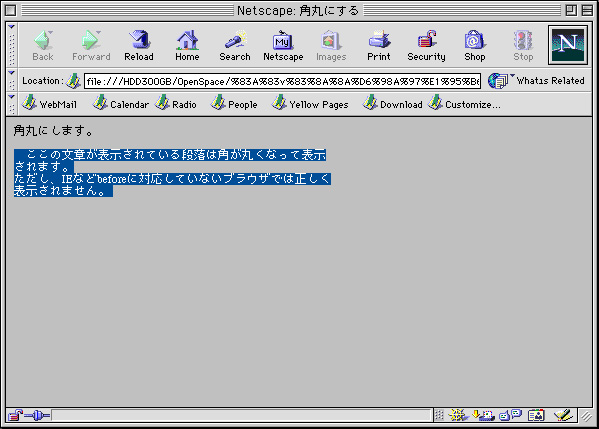Click the component bar grip handle
599x429 pixels.
pos(439,415)
